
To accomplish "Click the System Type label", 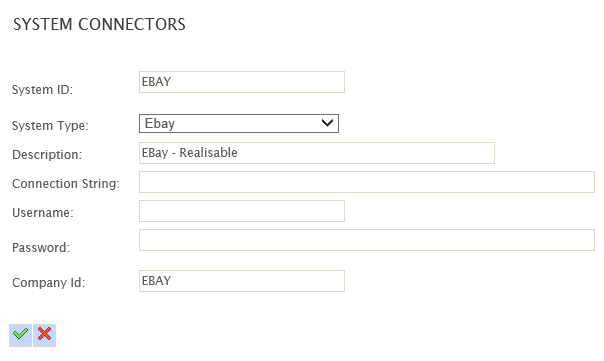I will point(50,126).
